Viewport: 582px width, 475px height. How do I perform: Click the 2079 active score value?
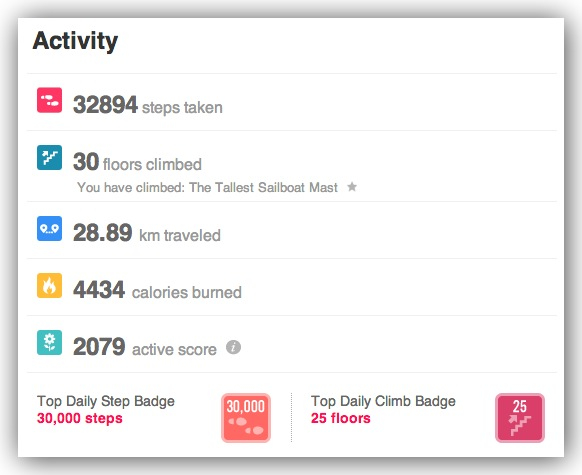[x=99, y=347]
